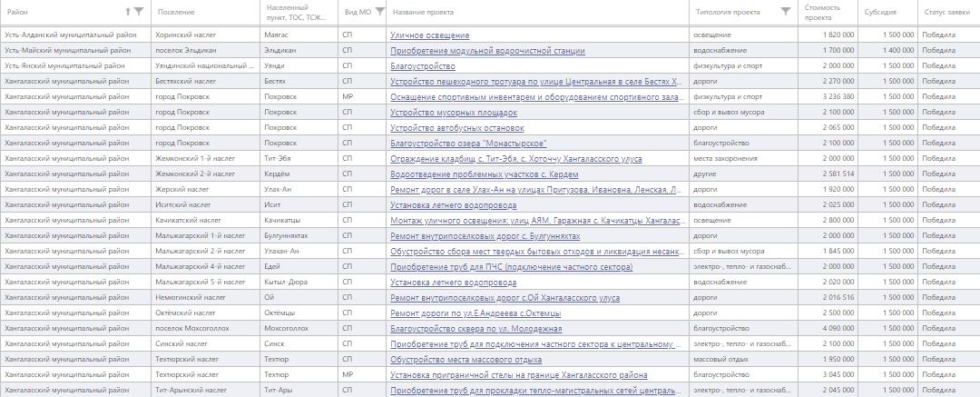The height and width of the screenshot is (397, 980).
Task: Open the Уличное освещение project link
Action: (x=429, y=35)
